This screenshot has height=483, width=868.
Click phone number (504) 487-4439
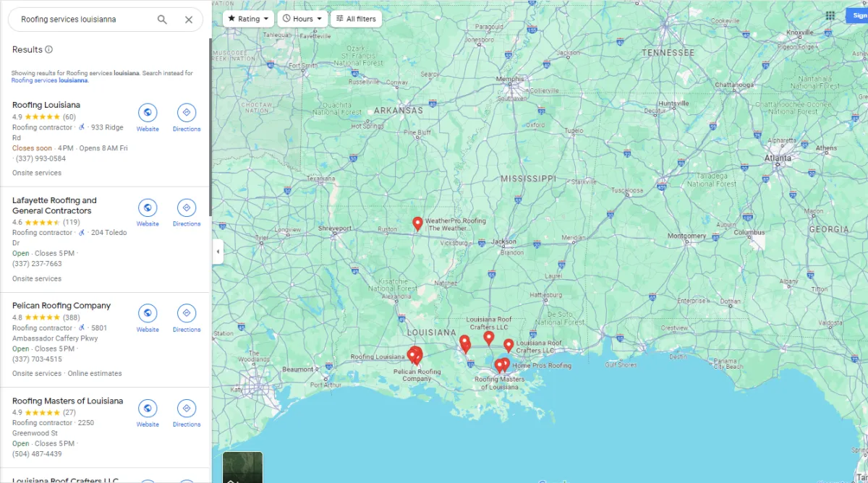tap(37, 454)
